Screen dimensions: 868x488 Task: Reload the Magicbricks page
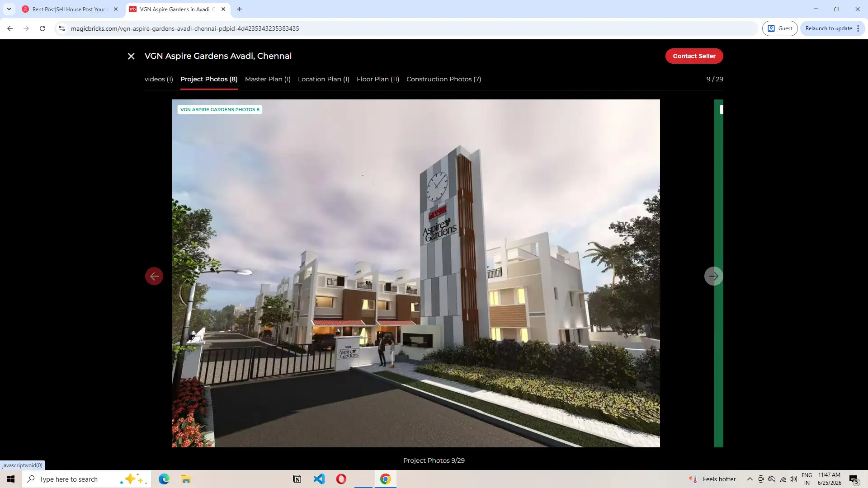pyautogui.click(x=42, y=28)
